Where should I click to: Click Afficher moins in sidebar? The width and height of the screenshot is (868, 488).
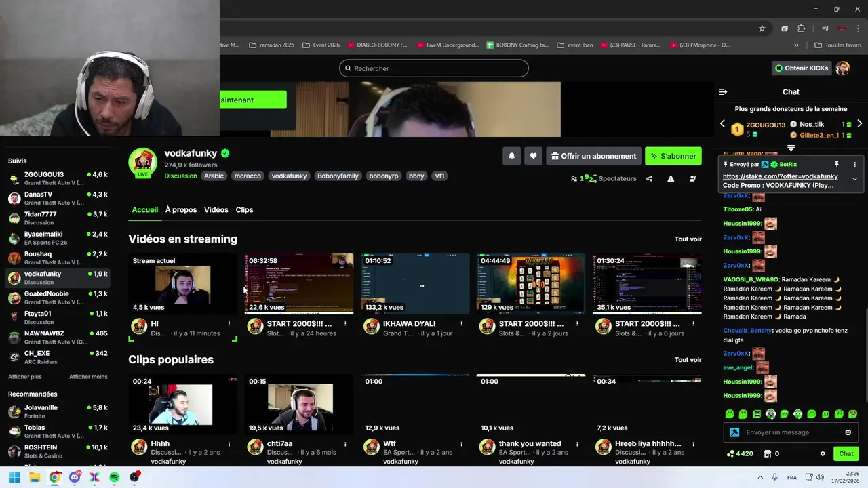[x=88, y=377]
